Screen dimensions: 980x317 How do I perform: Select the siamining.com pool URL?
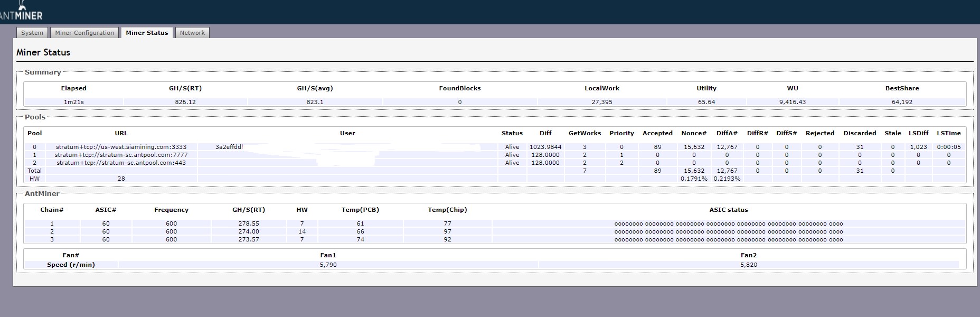pos(121,147)
